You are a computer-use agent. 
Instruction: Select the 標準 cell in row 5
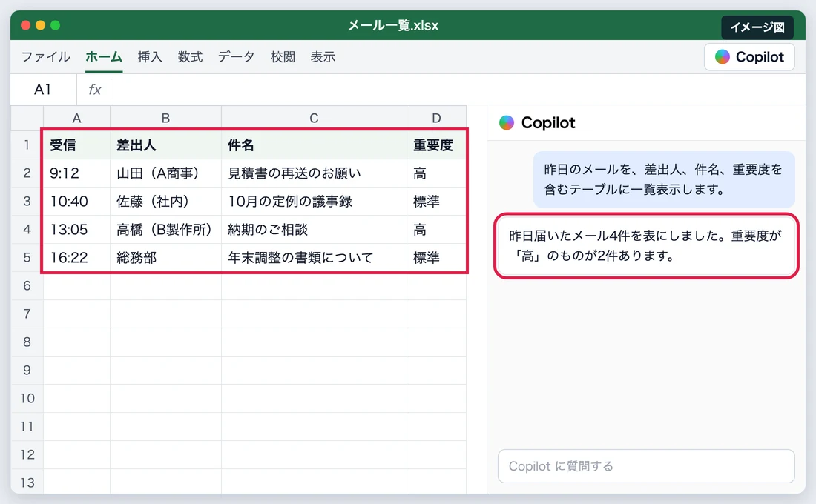(436, 257)
